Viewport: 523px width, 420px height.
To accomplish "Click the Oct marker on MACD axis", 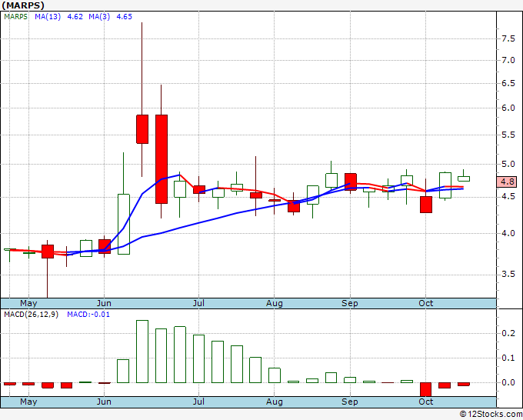I will [x=425, y=402].
